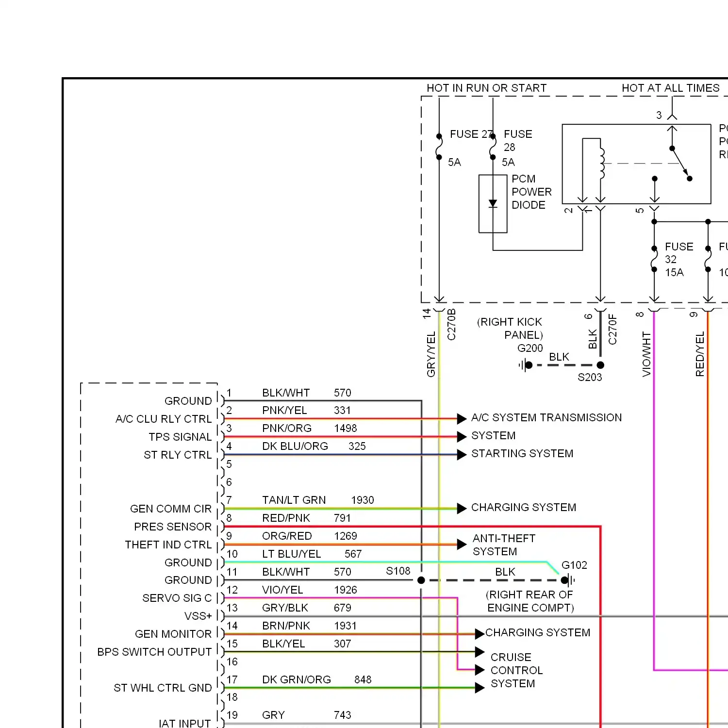Click the BLK/YEL 307 wire label

coord(306,644)
